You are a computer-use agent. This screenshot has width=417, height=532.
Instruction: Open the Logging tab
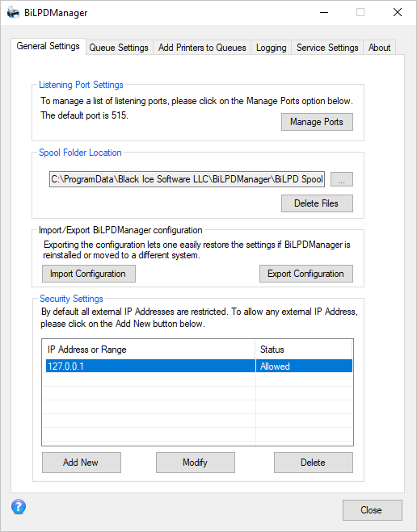click(x=271, y=48)
